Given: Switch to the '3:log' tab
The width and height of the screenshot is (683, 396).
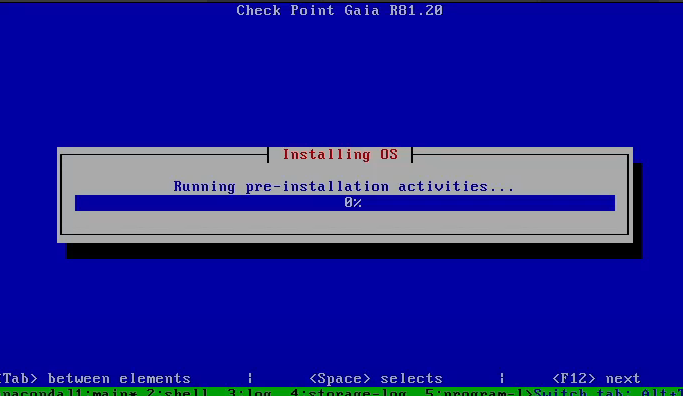Looking at the screenshot, I should [x=249, y=392].
